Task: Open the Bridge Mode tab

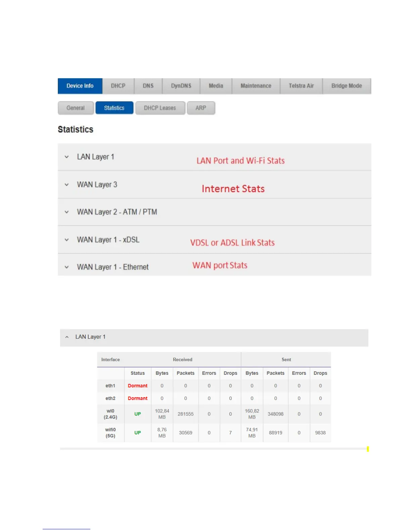Action: click(347, 86)
